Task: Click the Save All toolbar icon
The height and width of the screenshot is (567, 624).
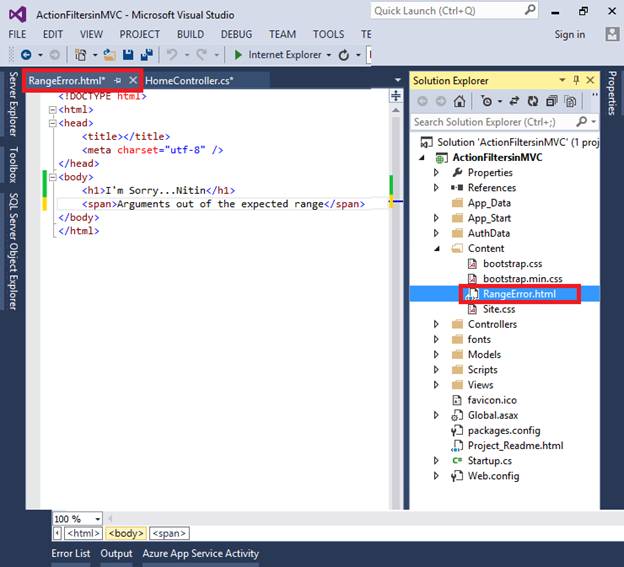Action: [146, 55]
